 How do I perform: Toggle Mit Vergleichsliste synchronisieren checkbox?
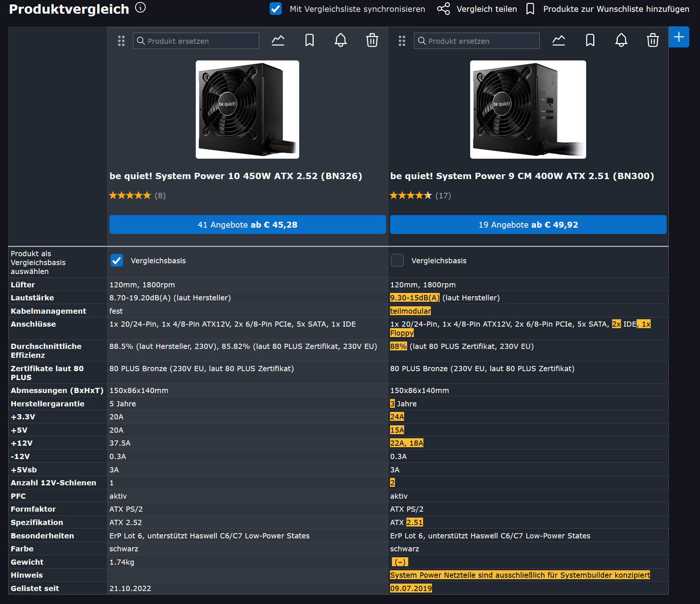(x=275, y=9)
